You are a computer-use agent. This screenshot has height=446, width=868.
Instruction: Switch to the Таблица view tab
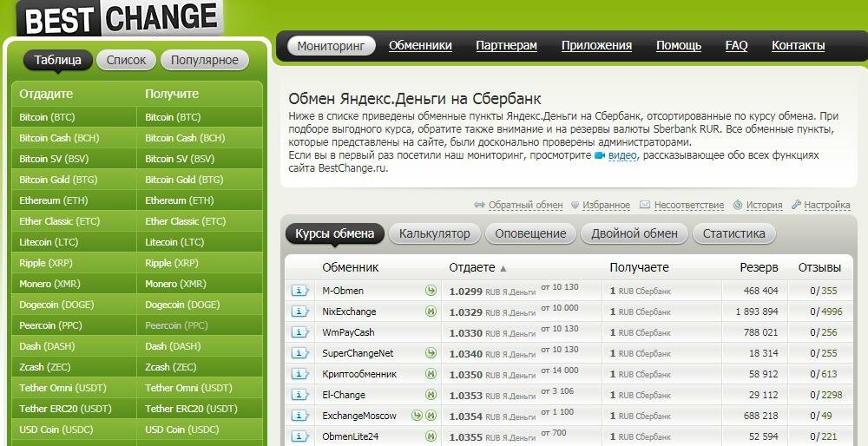(x=57, y=61)
